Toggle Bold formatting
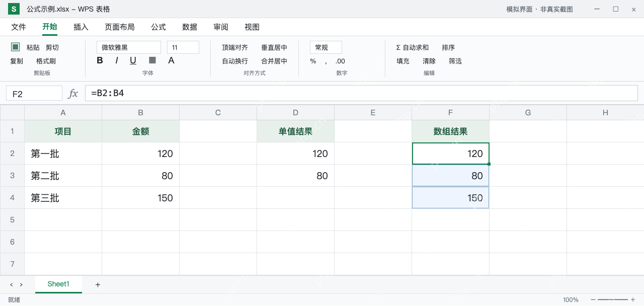Screen dimensions: 644x306 point(100,60)
